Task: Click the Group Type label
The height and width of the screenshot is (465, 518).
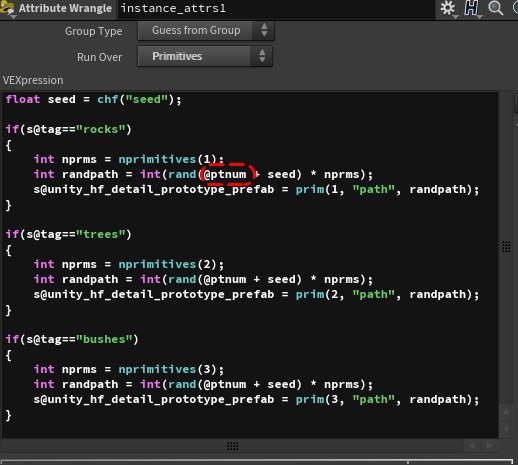Action: (94, 31)
